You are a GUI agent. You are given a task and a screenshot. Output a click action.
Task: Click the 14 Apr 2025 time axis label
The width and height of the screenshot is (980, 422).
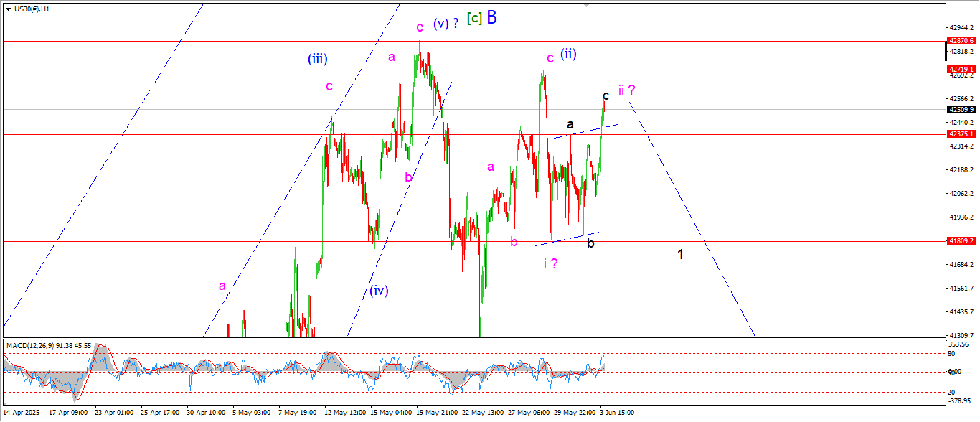[x=24, y=413]
